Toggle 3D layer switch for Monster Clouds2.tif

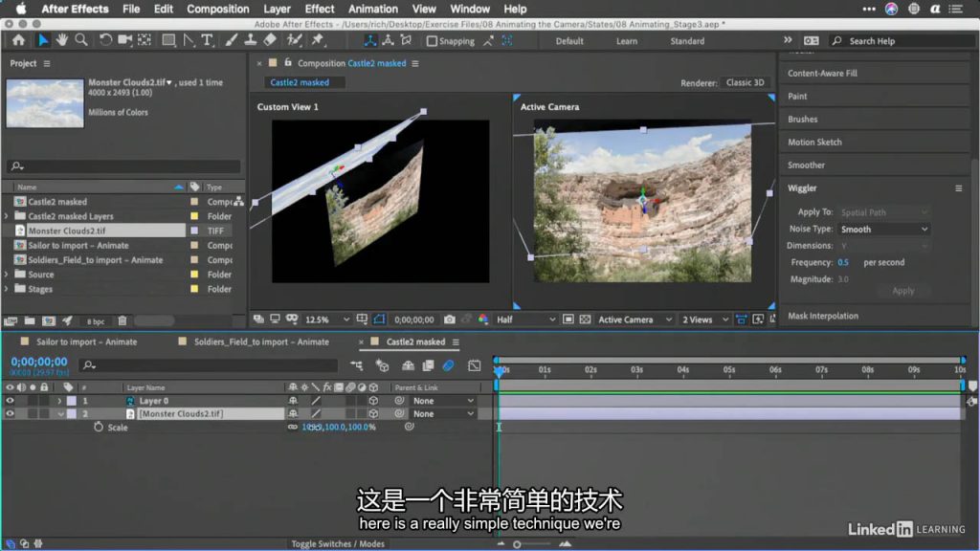point(373,413)
